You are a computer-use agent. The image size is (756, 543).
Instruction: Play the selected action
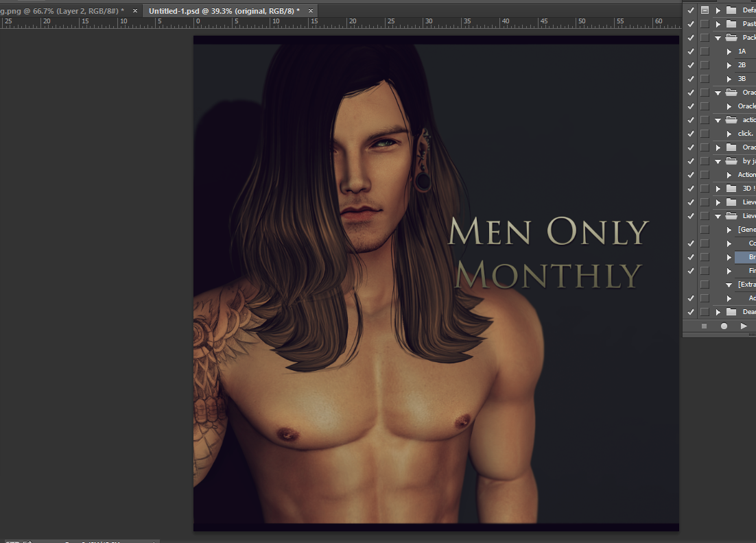click(x=744, y=326)
